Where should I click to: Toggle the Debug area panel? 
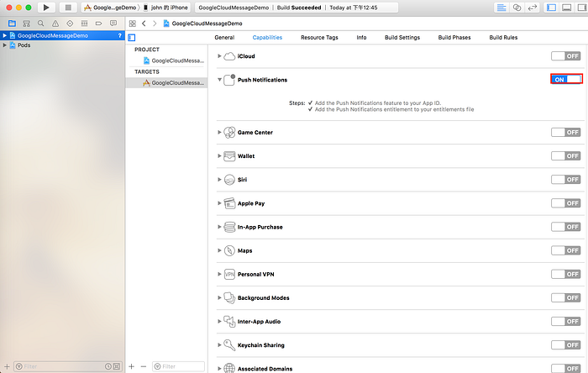(x=567, y=8)
